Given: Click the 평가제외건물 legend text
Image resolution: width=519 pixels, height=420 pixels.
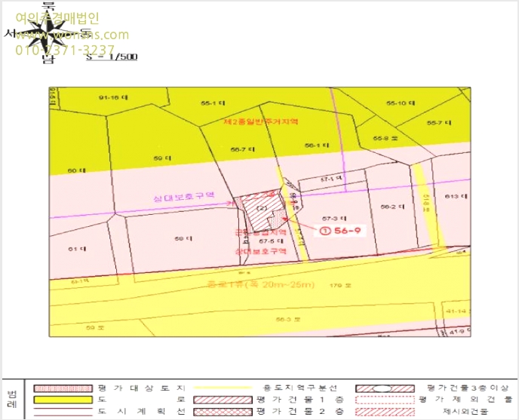Looking at the screenshot, I should [x=465, y=400].
